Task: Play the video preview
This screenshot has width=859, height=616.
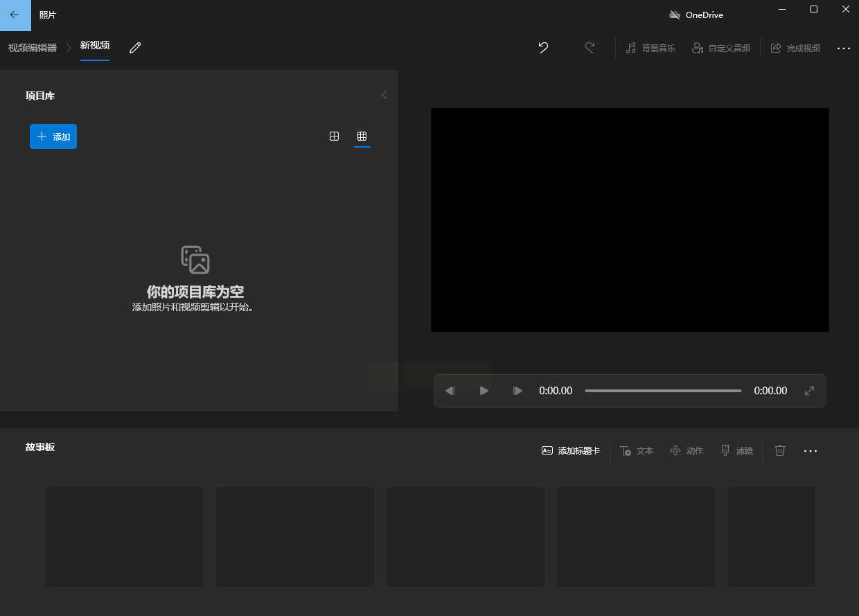Action: click(x=484, y=391)
